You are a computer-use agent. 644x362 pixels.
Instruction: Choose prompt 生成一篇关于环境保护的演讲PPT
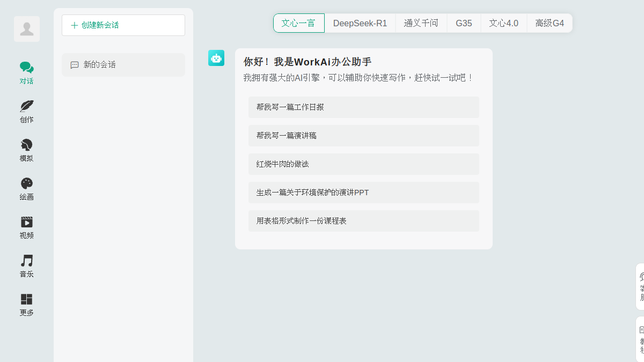[364, 193]
